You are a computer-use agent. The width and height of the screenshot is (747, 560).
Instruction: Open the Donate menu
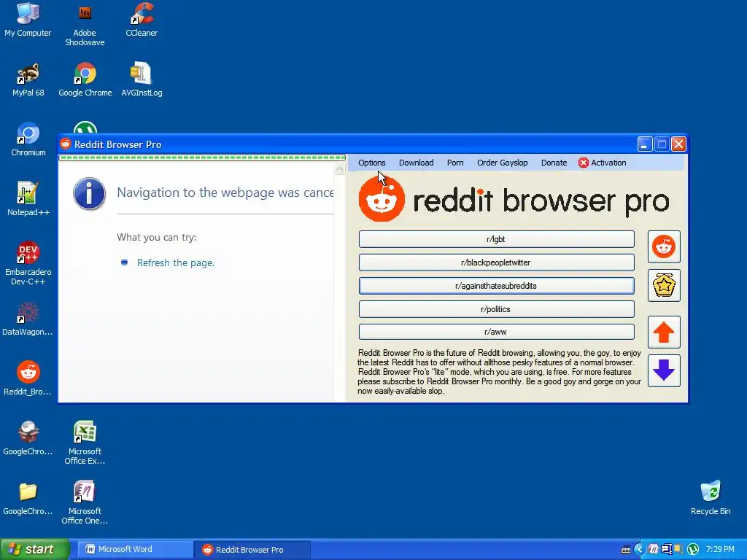click(554, 163)
